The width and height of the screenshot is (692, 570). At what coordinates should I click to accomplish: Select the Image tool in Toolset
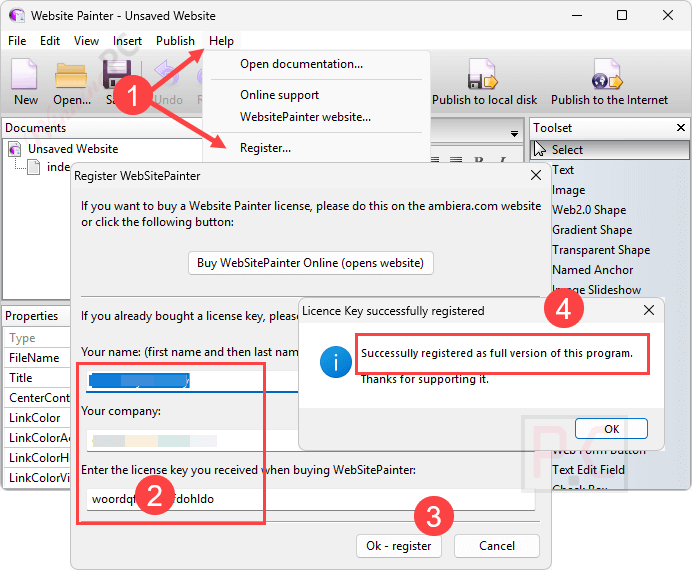point(568,190)
